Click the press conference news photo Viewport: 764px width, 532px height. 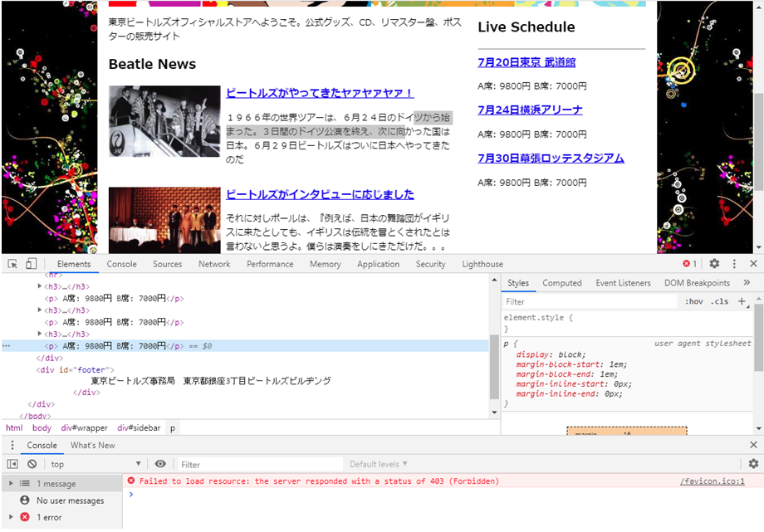(164, 220)
